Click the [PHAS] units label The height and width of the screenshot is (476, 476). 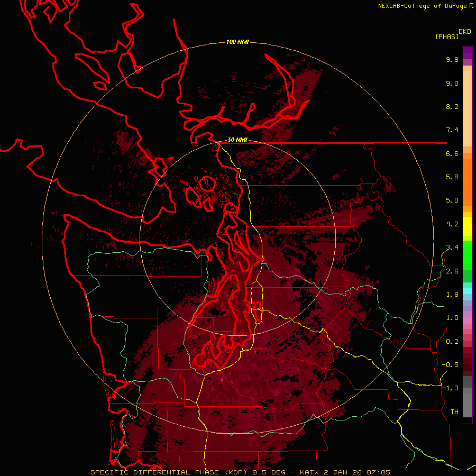(447, 36)
